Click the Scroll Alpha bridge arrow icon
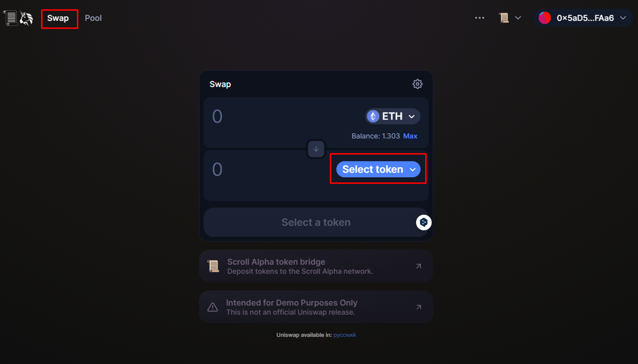The image size is (638, 364). (419, 266)
